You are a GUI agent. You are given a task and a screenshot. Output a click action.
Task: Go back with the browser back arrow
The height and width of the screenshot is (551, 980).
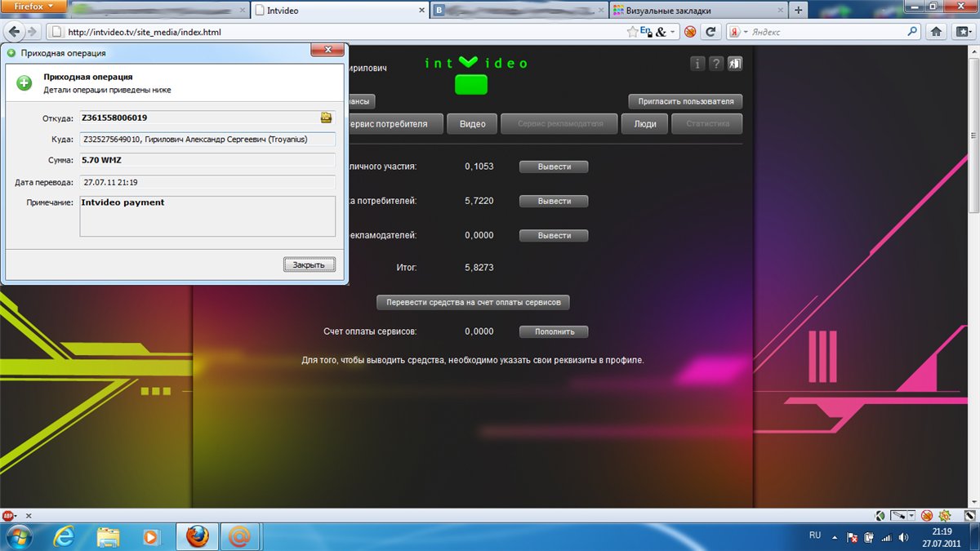(14, 32)
